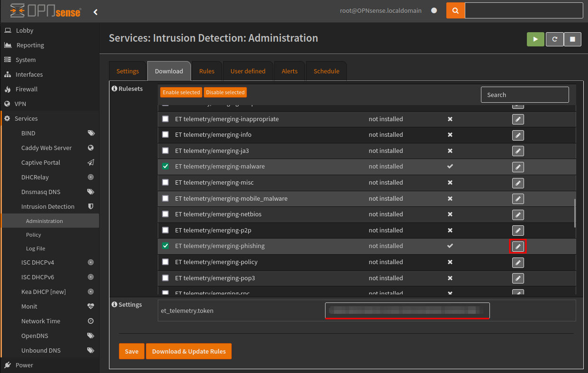Click Disable selected button
Image resolution: width=588 pixels, height=373 pixels.
pyautogui.click(x=225, y=92)
